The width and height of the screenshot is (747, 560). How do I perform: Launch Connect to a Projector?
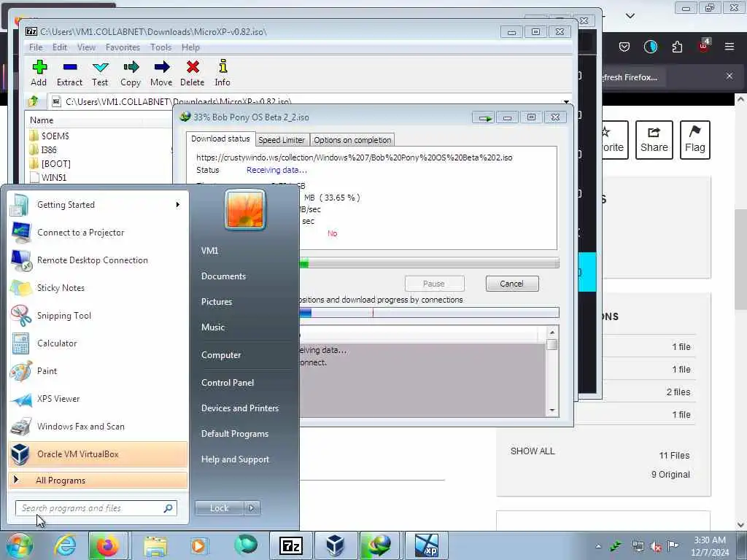coord(98,233)
